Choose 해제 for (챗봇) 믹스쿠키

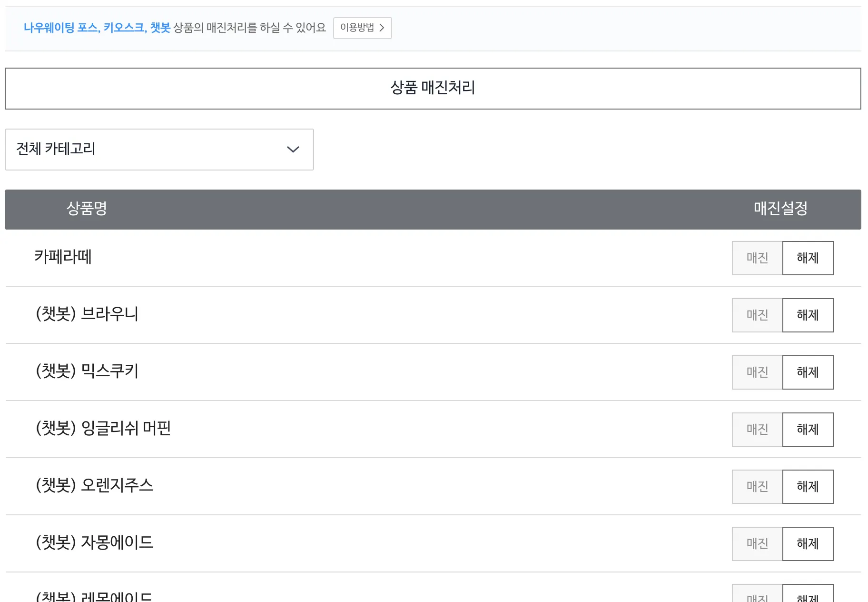(808, 372)
